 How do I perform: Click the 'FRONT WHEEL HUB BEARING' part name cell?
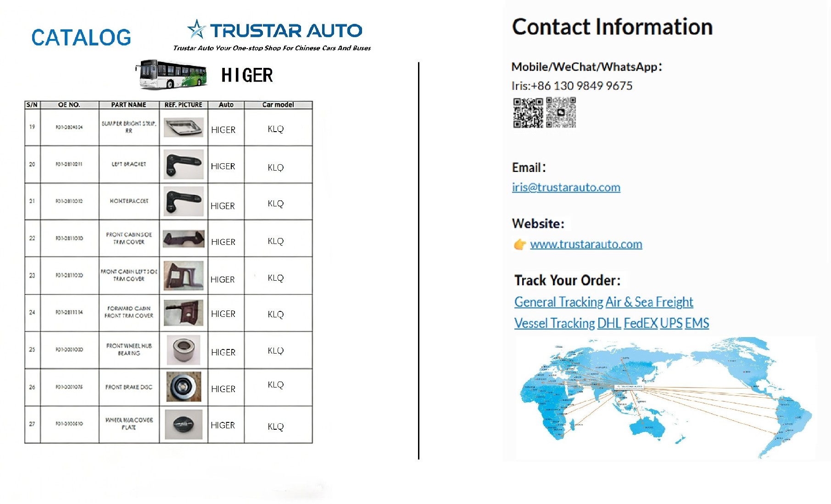[129, 349]
